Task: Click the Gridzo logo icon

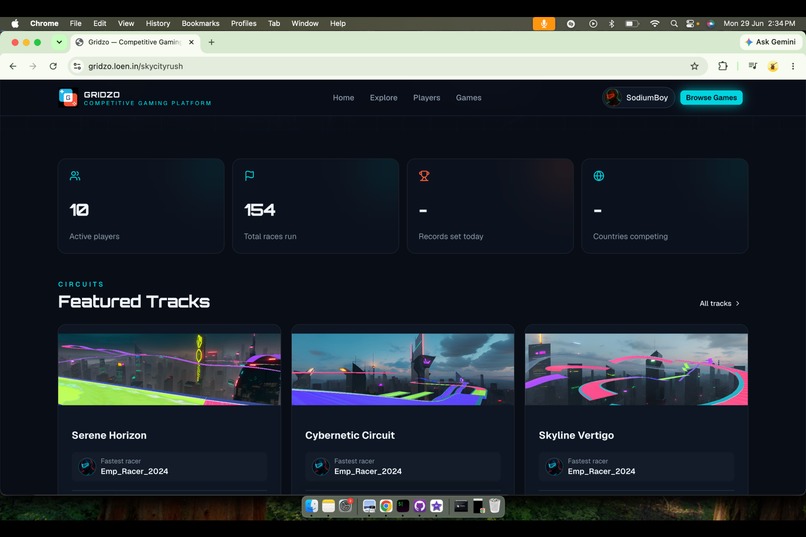Action: pos(68,98)
